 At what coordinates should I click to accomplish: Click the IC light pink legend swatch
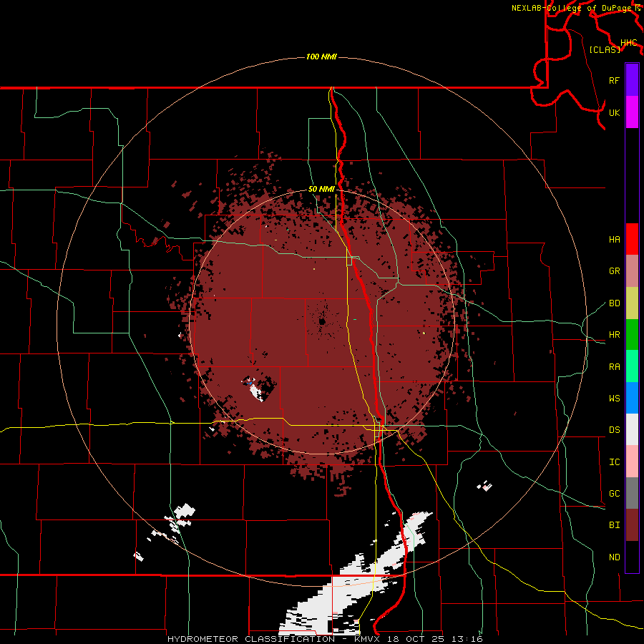coord(632,462)
